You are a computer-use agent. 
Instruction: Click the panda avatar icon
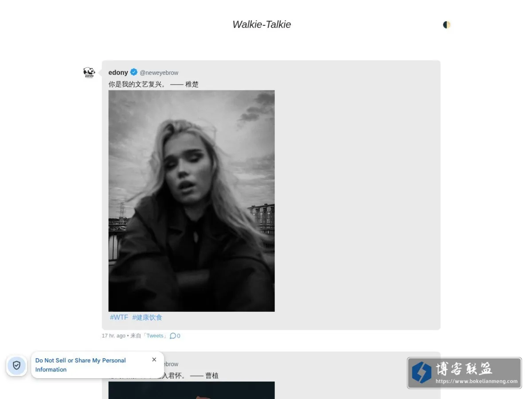[89, 73]
